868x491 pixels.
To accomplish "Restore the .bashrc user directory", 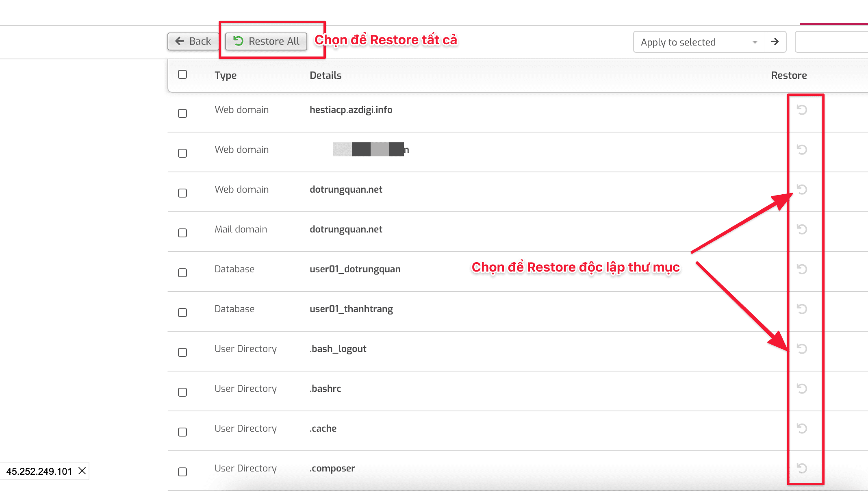I will click(x=801, y=389).
